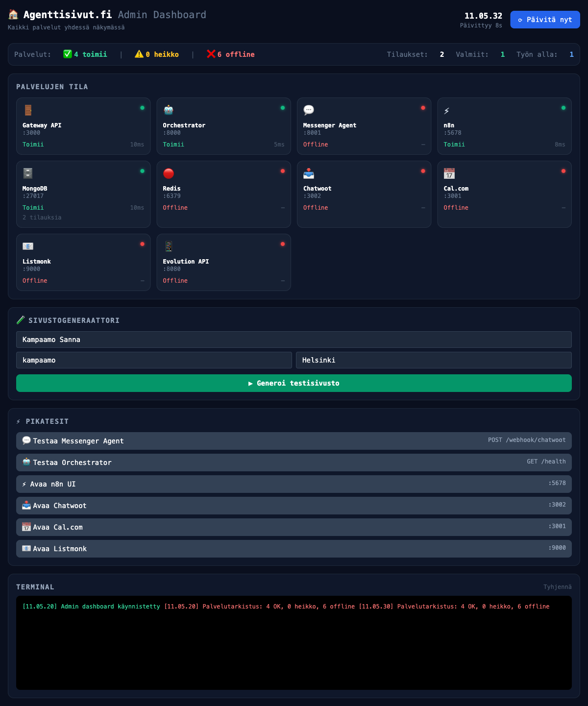Click the Gateway API 10ms latency value
Screen dimensions: 588x706
pos(137,145)
